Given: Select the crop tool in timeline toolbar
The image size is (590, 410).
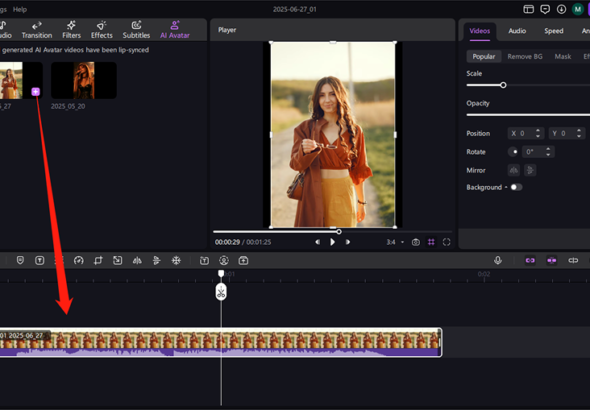Looking at the screenshot, I should [98, 260].
